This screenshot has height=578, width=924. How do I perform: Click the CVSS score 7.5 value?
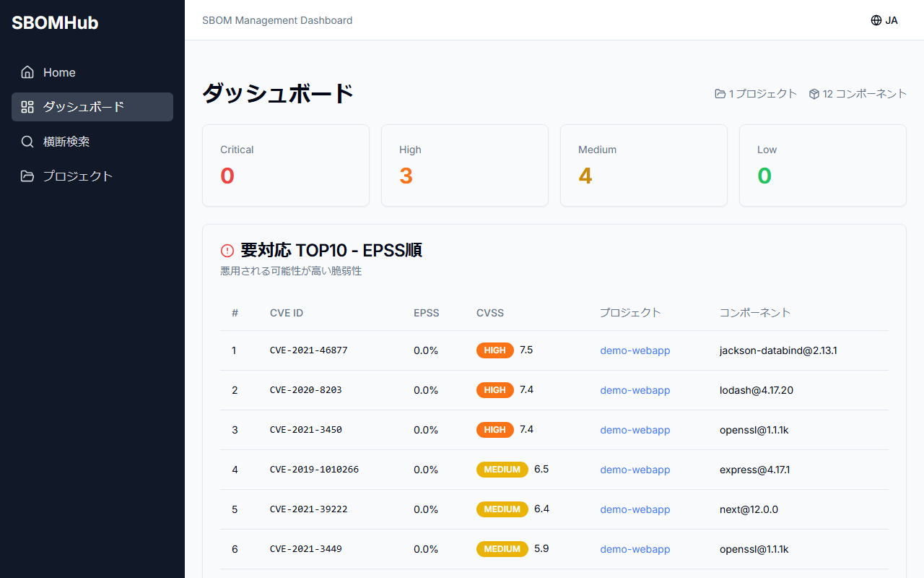[x=526, y=350]
